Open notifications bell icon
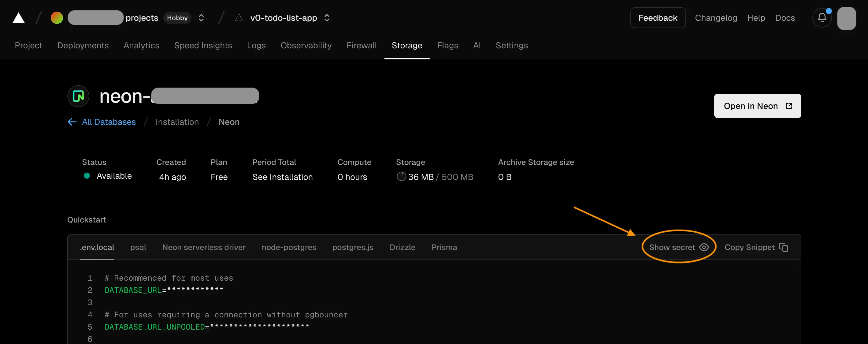Screen dimensions: 868x344 pyautogui.click(x=822, y=17)
